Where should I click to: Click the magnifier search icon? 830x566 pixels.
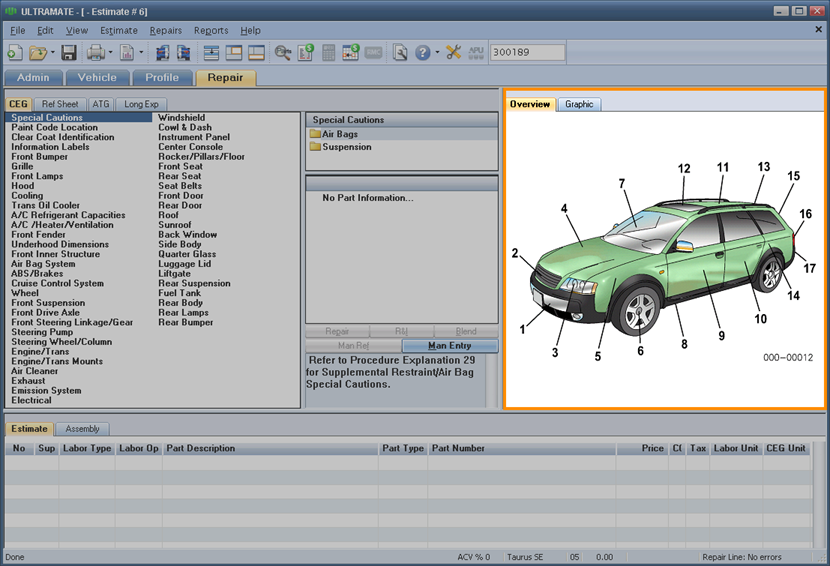tap(283, 52)
